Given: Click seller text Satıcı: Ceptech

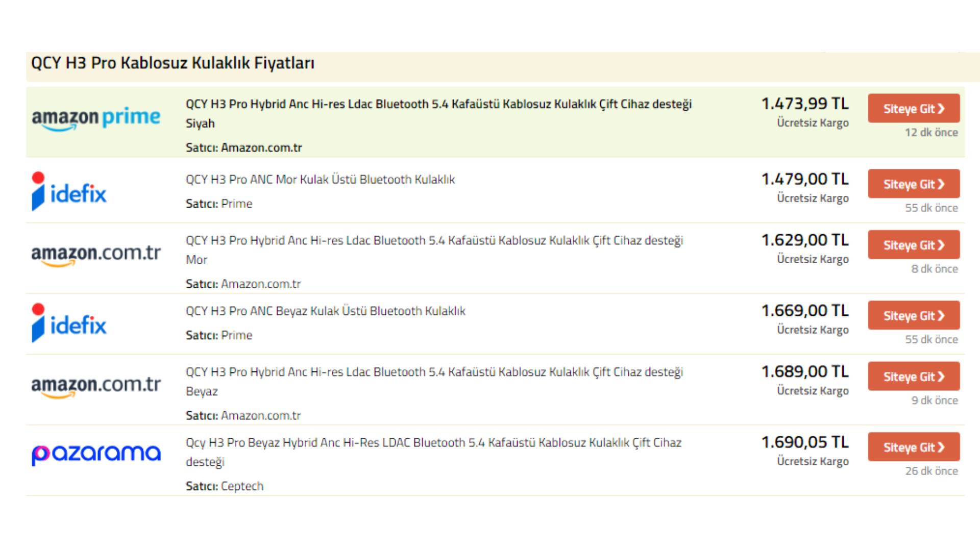Looking at the screenshot, I should click(x=225, y=486).
